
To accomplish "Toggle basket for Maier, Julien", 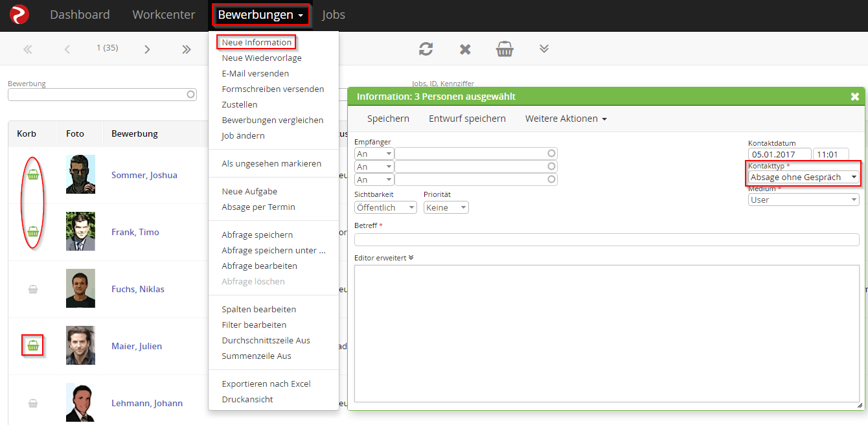I will [33, 346].
